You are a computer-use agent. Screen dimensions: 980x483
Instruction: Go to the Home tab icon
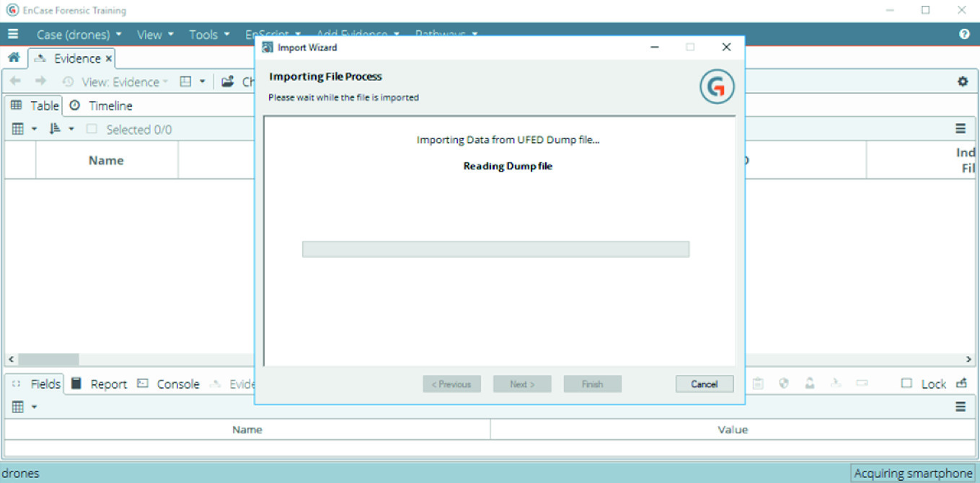13,58
